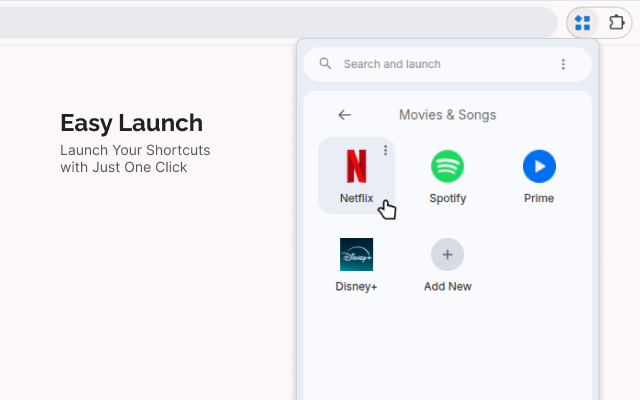Click the search magnifier icon in popup
This screenshot has height=400, width=640.
pyautogui.click(x=325, y=64)
